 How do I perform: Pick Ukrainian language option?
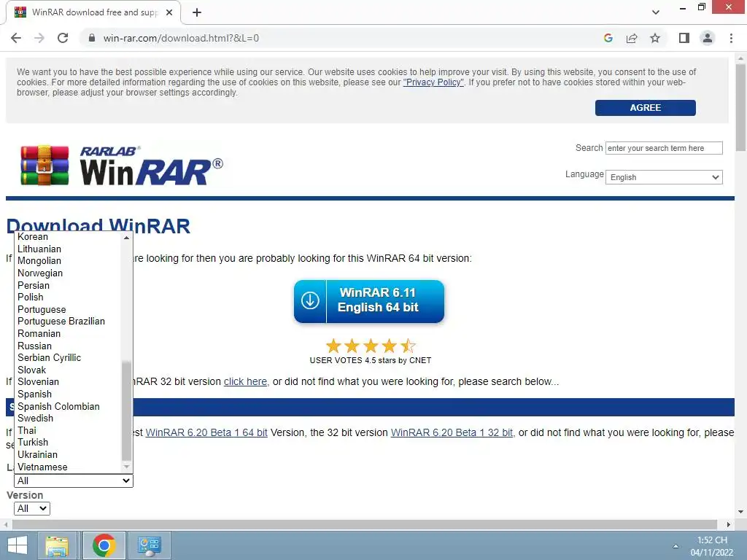tap(69, 455)
